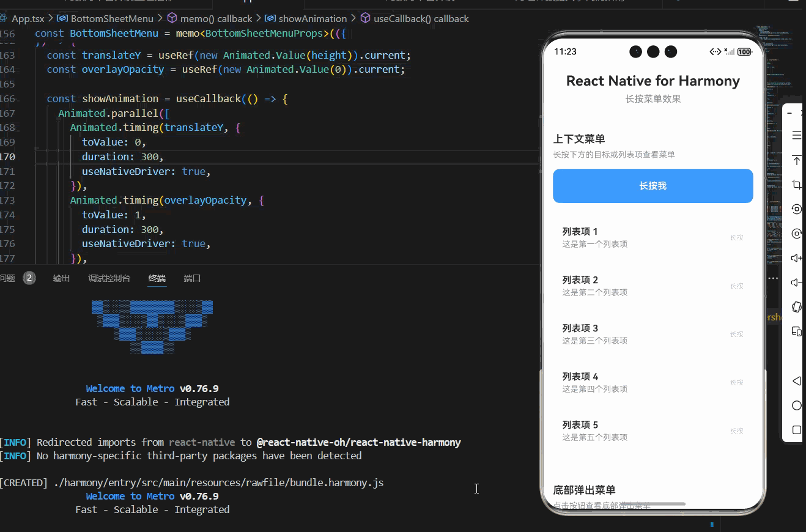806x532 pixels.
Task: Click the emulator pin-on-top arrow icon
Action: click(796, 160)
